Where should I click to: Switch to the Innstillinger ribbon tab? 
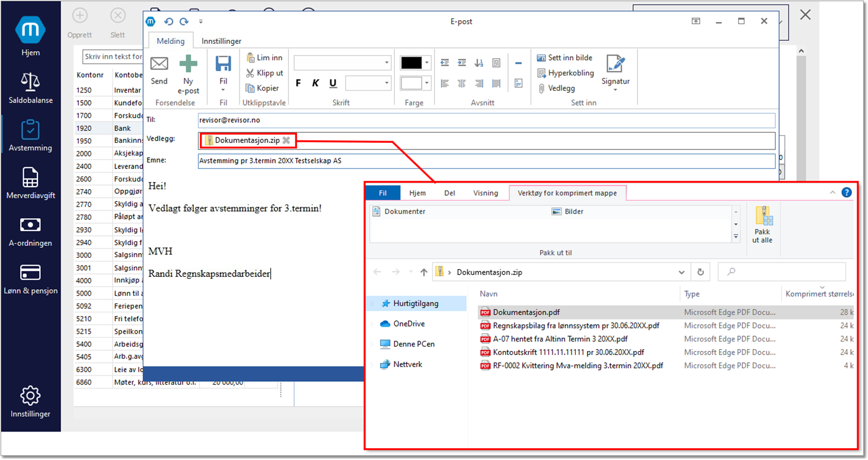coord(221,41)
